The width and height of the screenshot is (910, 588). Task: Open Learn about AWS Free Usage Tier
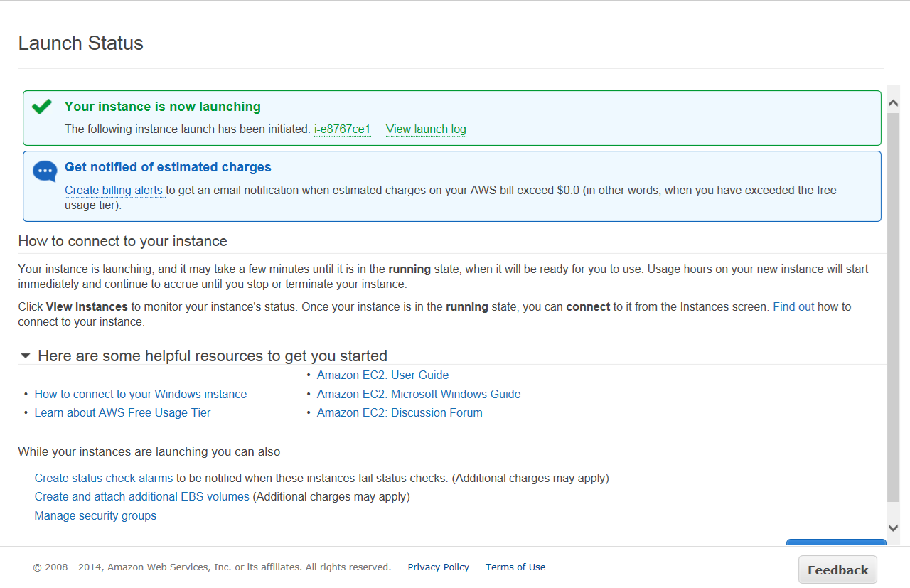tap(122, 412)
